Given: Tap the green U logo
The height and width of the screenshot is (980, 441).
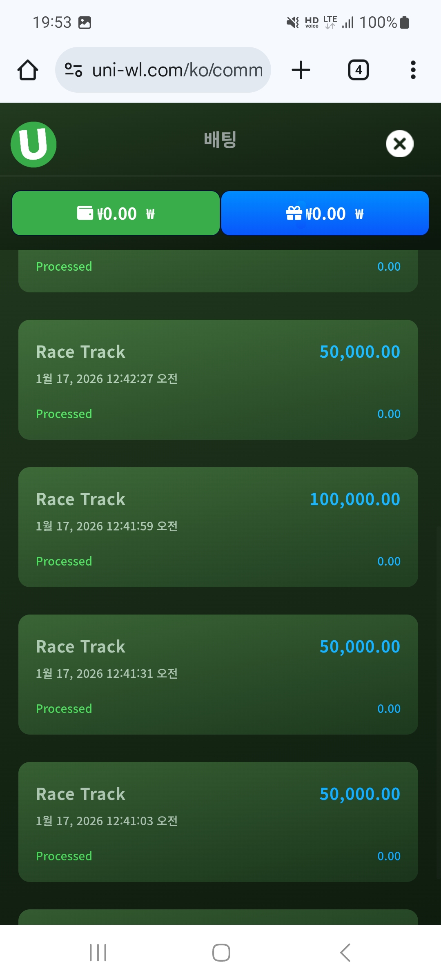Looking at the screenshot, I should 33,145.
